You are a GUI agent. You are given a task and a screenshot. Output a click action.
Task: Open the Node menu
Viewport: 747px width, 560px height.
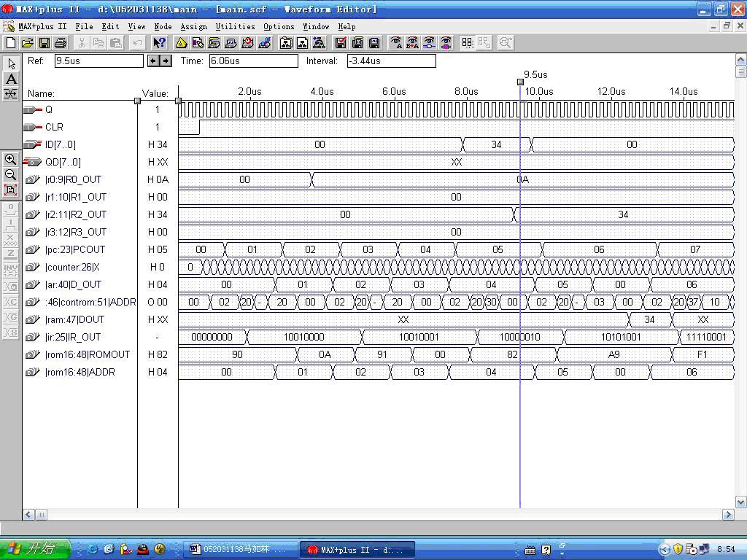coord(163,26)
